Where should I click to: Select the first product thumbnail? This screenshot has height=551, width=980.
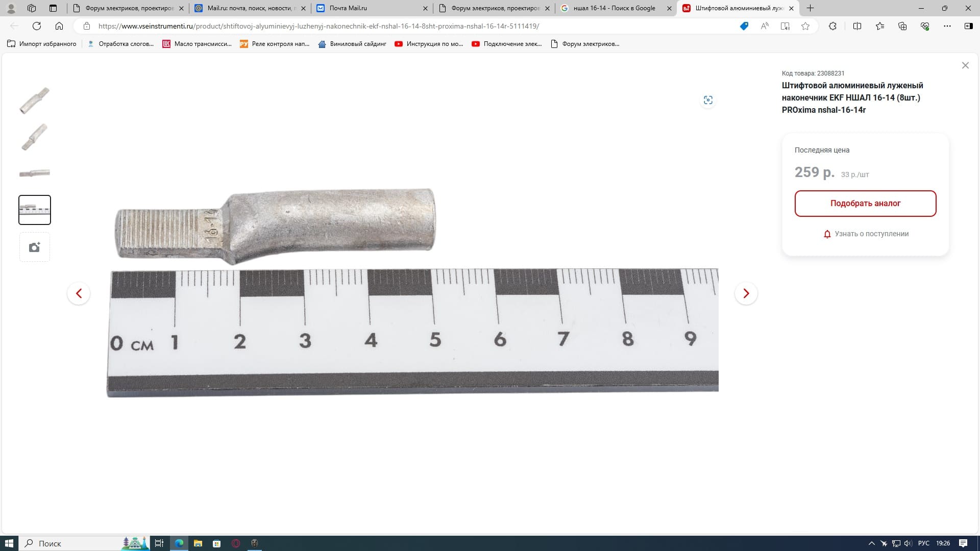coord(35,101)
